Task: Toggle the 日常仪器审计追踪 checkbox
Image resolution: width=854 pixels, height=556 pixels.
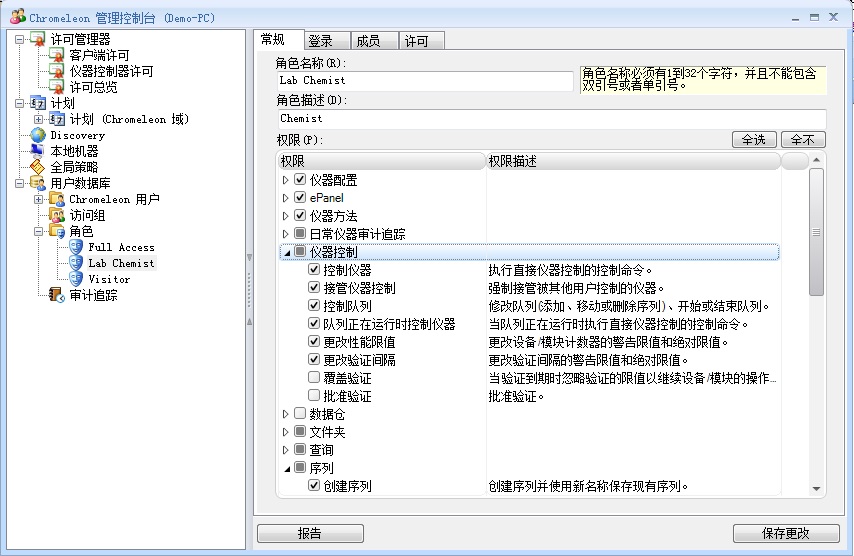Action: coord(300,233)
